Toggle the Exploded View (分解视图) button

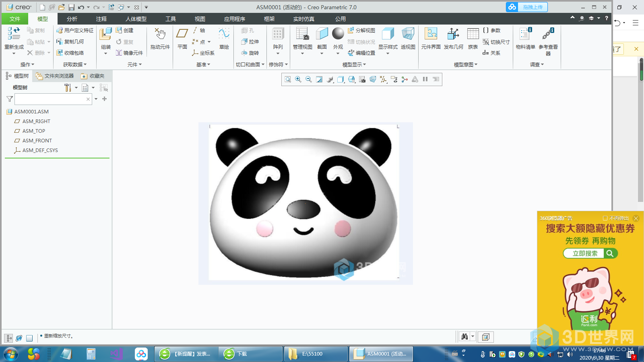pos(361,30)
